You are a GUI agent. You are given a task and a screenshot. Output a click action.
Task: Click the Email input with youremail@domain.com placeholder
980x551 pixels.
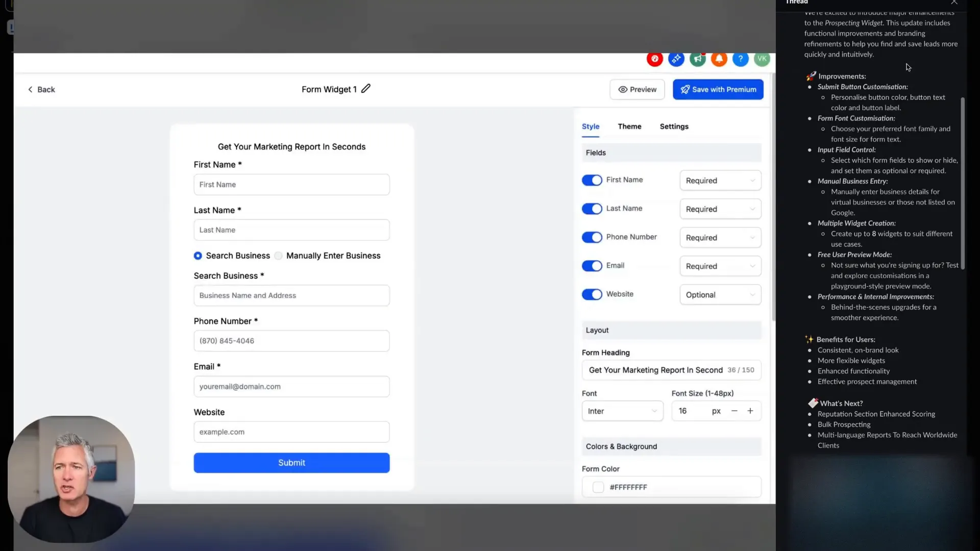[291, 387]
